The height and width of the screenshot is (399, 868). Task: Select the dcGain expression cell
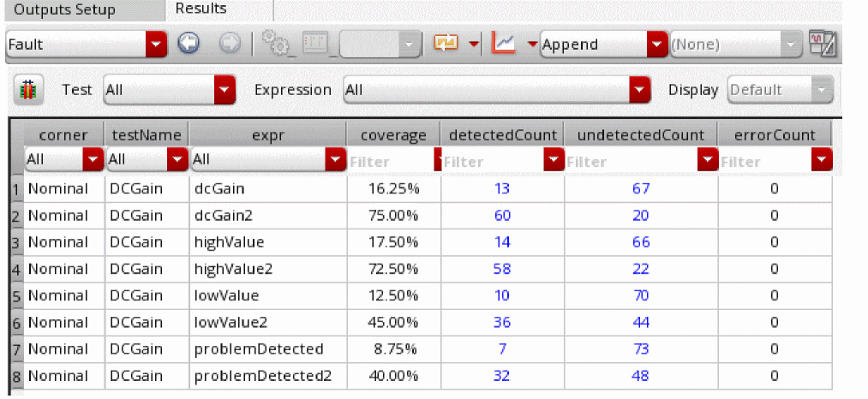coord(268,188)
